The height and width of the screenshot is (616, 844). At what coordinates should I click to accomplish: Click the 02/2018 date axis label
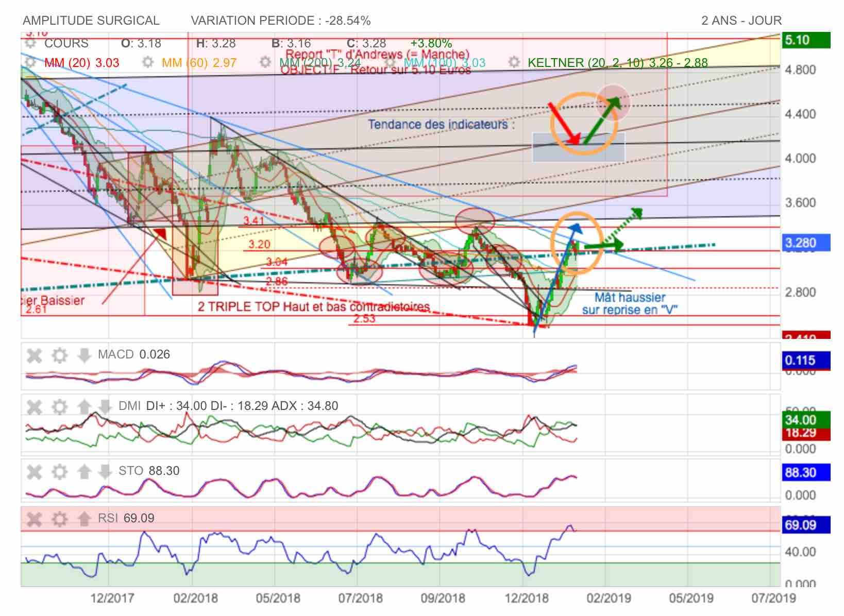click(x=195, y=598)
